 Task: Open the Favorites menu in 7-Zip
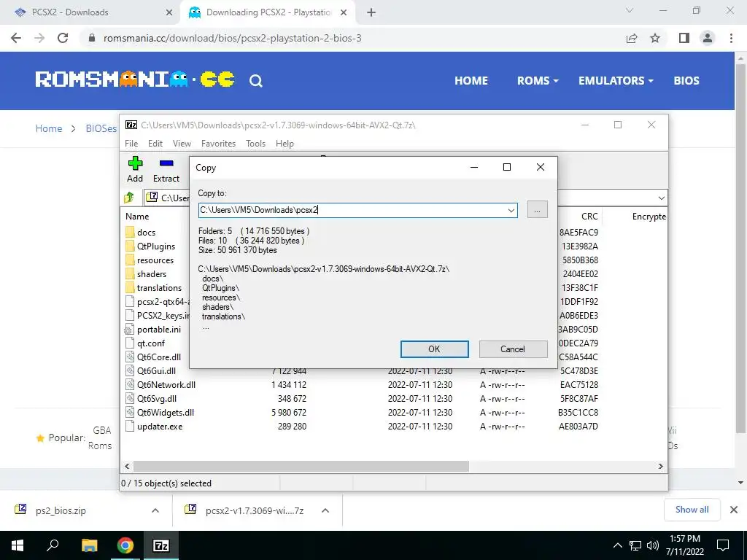point(219,144)
